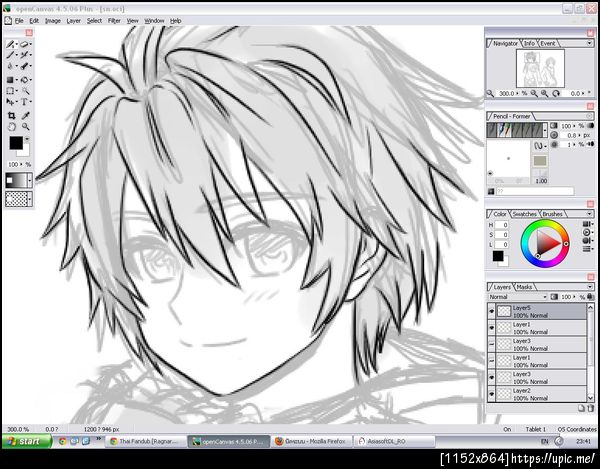Open the gradient preset dropdown in toolbox
Viewport: 600px width, 469px height.
30,180
